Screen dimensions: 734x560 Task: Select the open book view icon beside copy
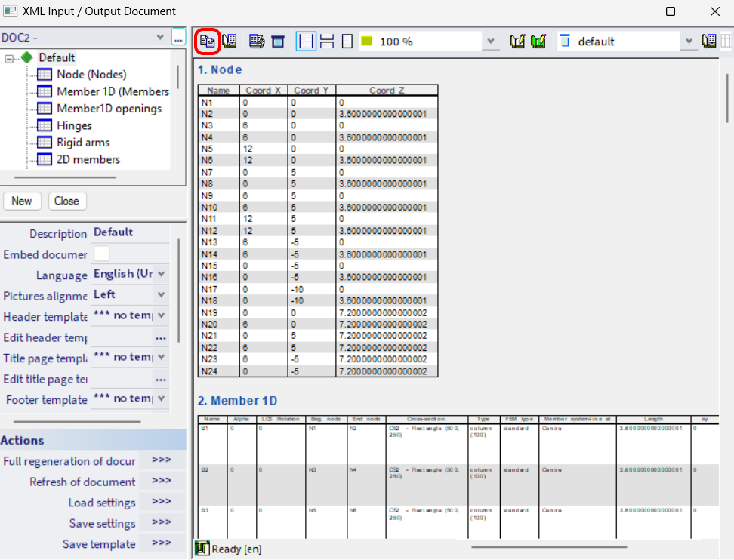tap(230, 41)
